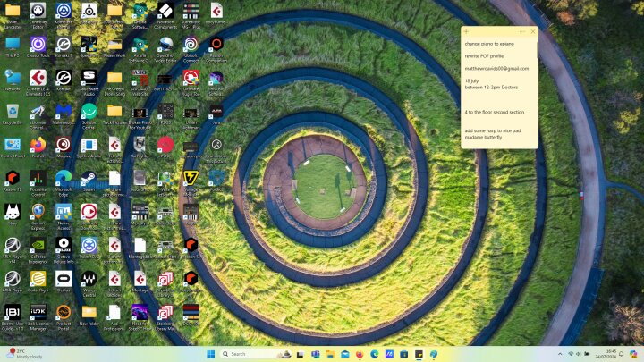Launch Komplete Kontrol from the desktop
This screenshot has width=644, height=362.
pos(64,15)
